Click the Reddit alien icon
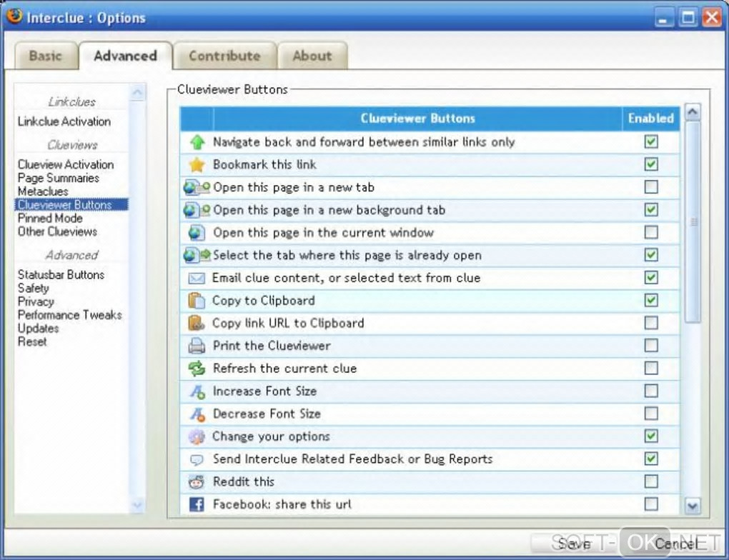Image resolution: width=729 pixels, height=560 pixels. pyautogui.click(x=197, y=482)
